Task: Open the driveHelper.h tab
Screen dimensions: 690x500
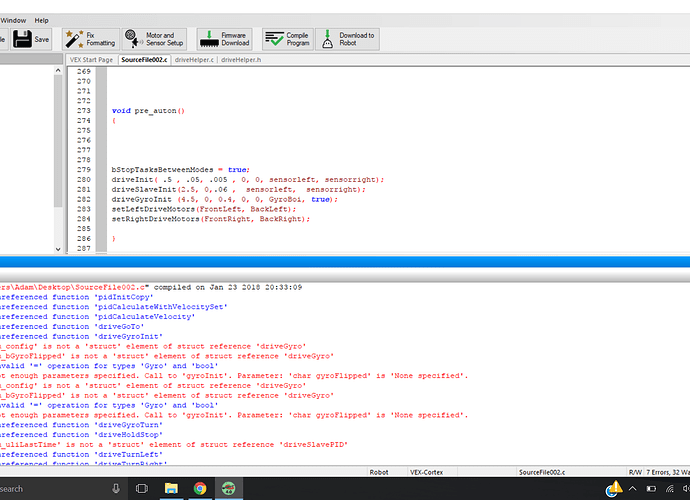Action: (241, 60)
